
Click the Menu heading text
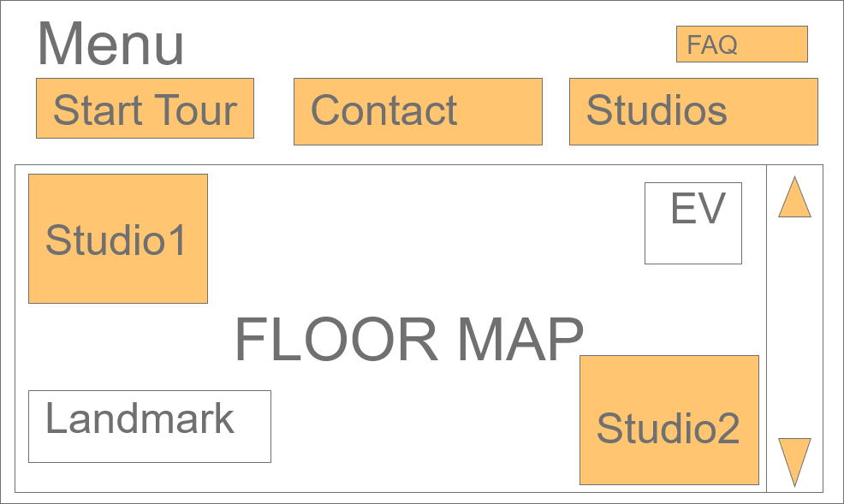tap(110, 44)
